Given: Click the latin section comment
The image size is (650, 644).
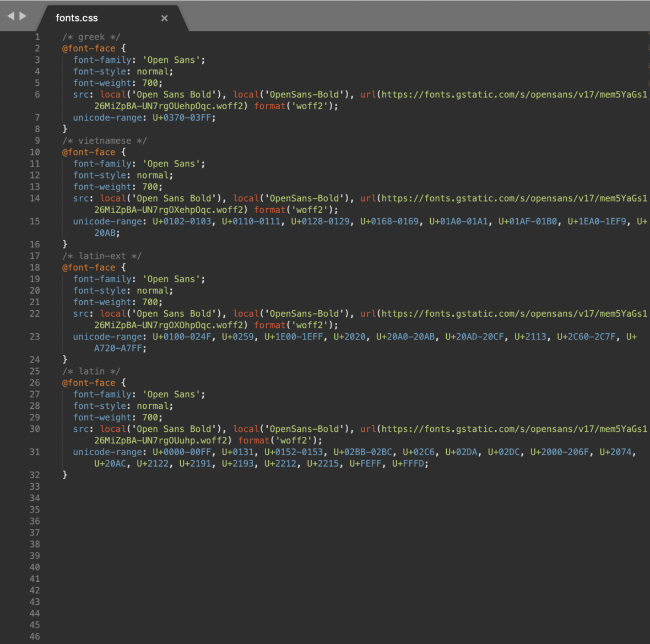Looking at the screenshot, I should [91, 371].
